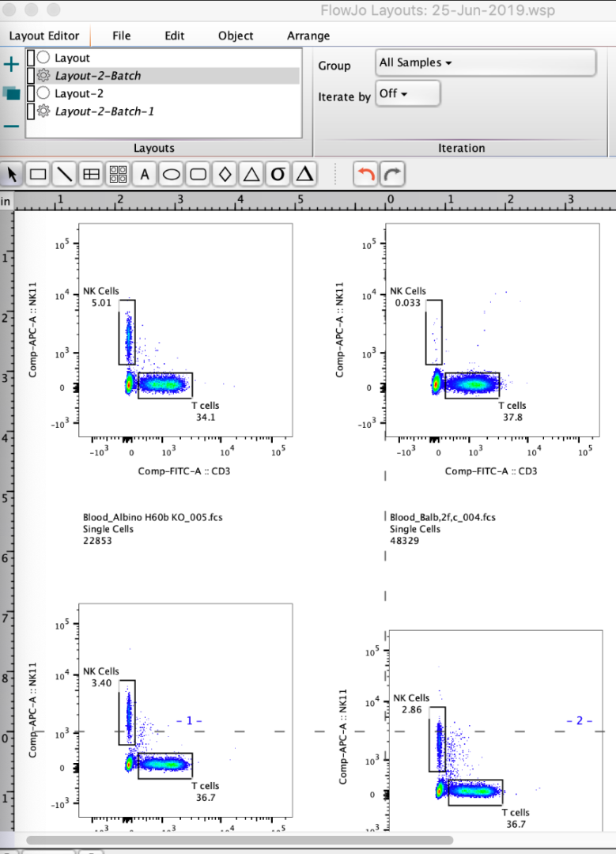Undo the last action with orange arrow

365,174
